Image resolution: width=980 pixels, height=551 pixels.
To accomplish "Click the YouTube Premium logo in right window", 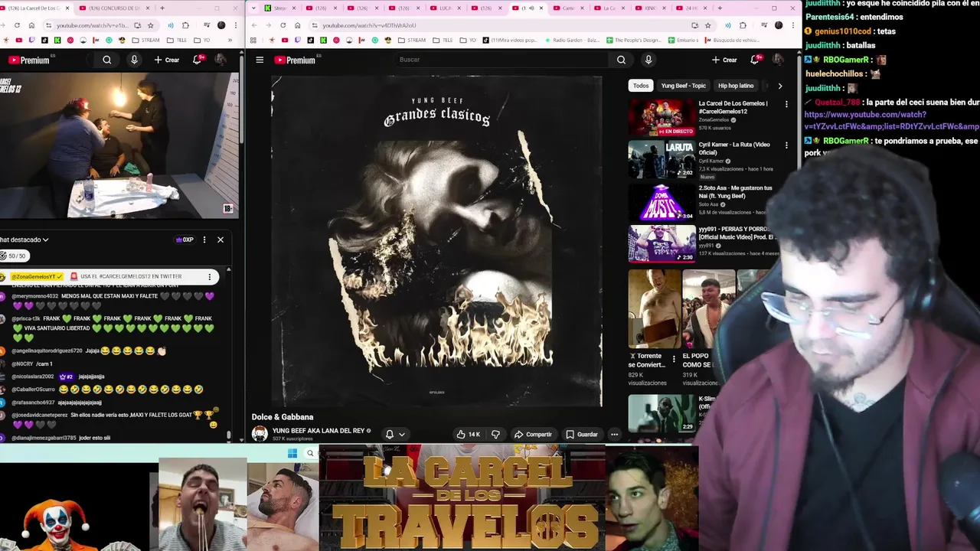I will 295,60.
